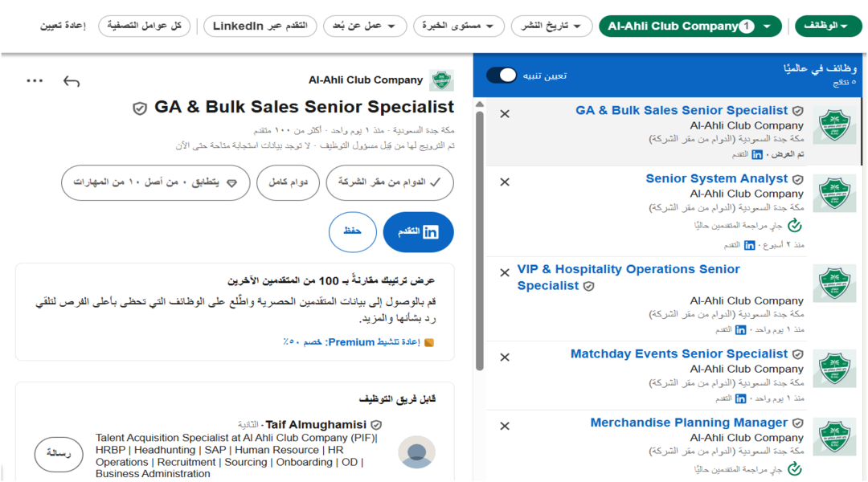Expand the Al-Ahli Club Company filter dropdown
The width and height of the screenshot is (868, 482).
click(x=690, y=27)
